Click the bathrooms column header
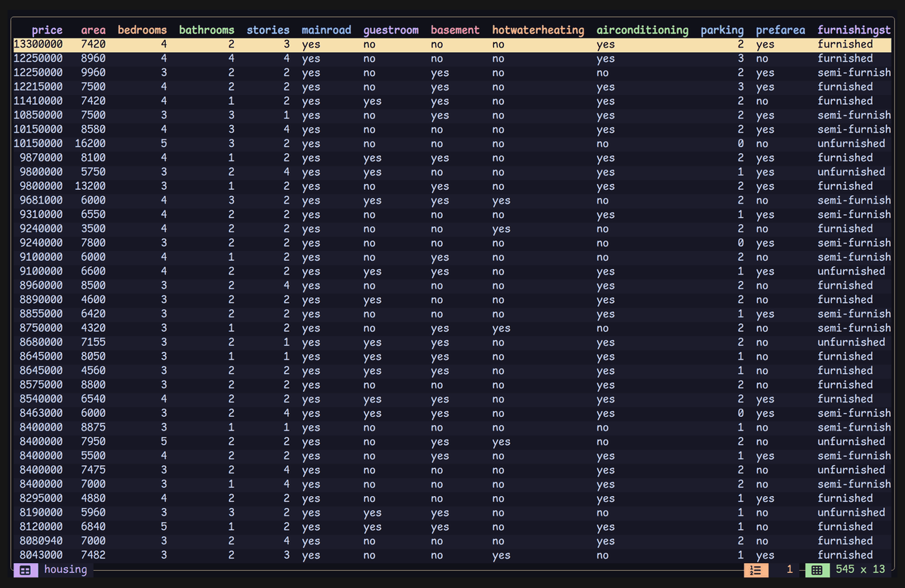The image size is (905, 588). 207,30
